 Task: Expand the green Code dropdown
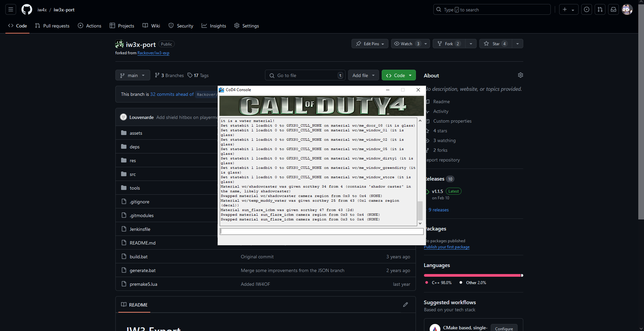click(x=398, y=75)
